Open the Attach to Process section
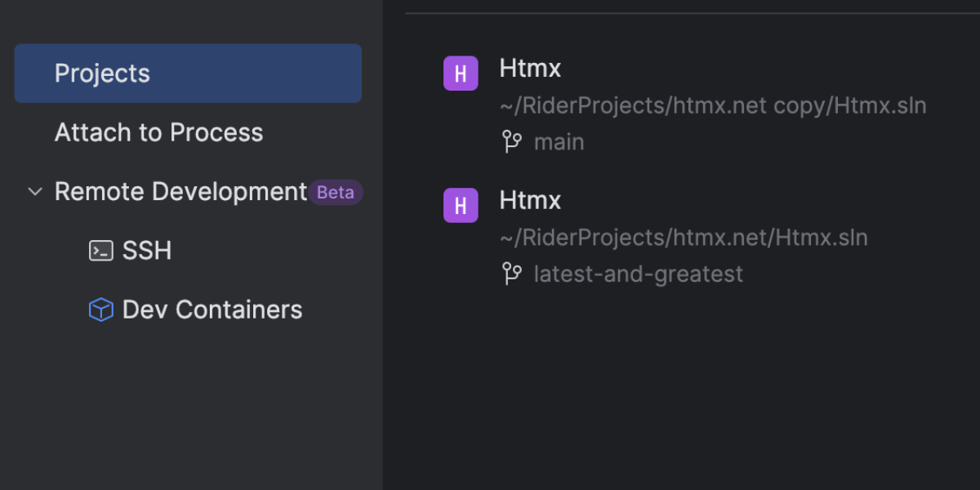The height and width of the screenshot is (490, 980). (x=158, y=132)
